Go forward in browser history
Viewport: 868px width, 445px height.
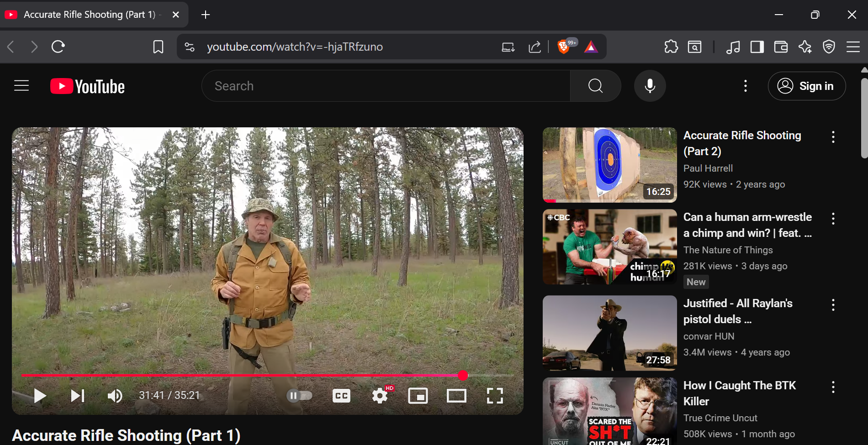(34, 47)
